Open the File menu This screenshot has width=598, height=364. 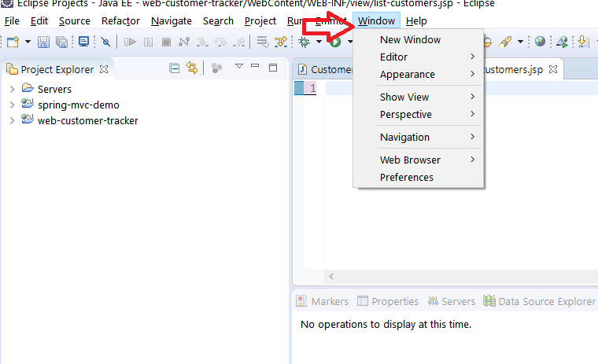pyautogui.click(x=12, y=21)
